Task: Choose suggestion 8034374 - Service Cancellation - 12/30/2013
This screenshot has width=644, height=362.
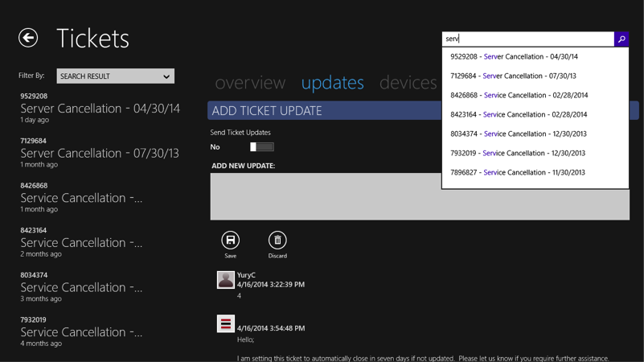Action: [535, 134]
